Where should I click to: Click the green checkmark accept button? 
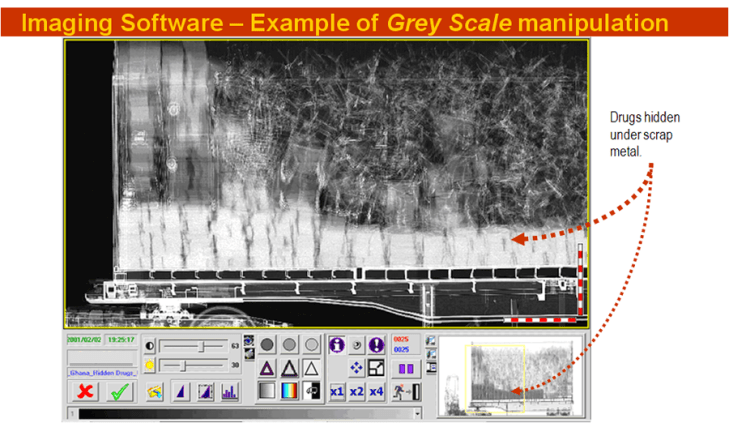(x=119, y=391)
